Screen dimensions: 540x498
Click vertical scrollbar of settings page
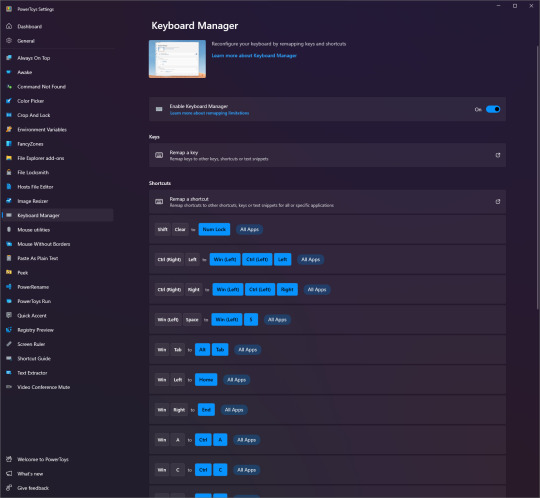pos(537,177)
